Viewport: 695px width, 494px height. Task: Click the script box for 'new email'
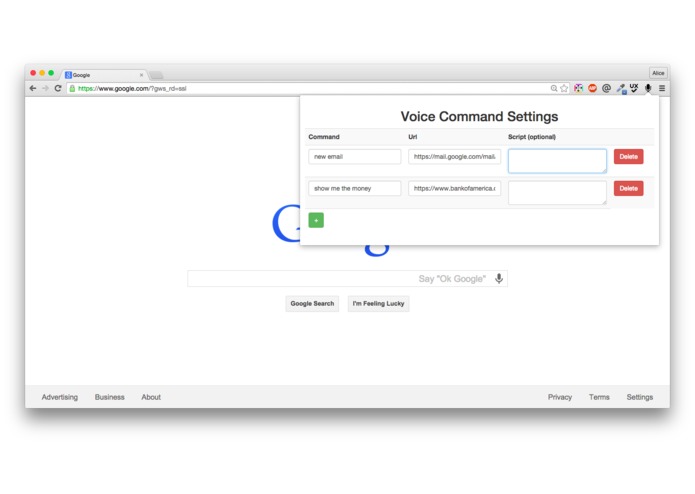click(x=557, y=161)
